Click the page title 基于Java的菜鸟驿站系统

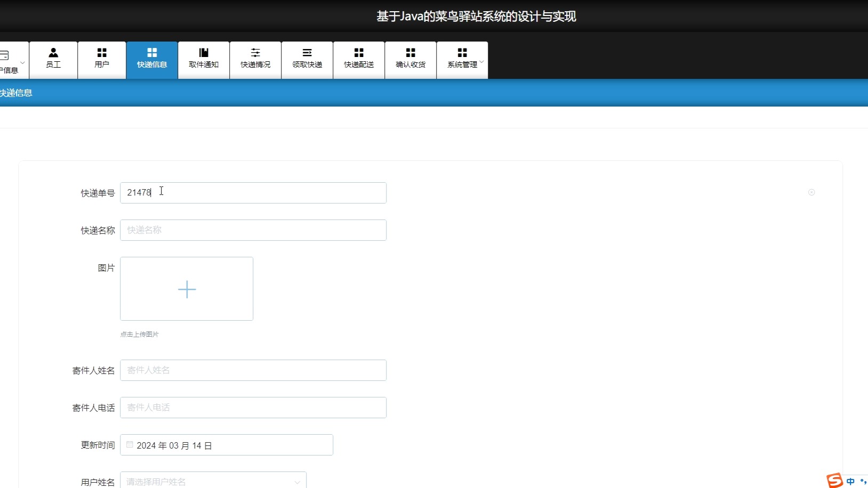pos(476,17)
